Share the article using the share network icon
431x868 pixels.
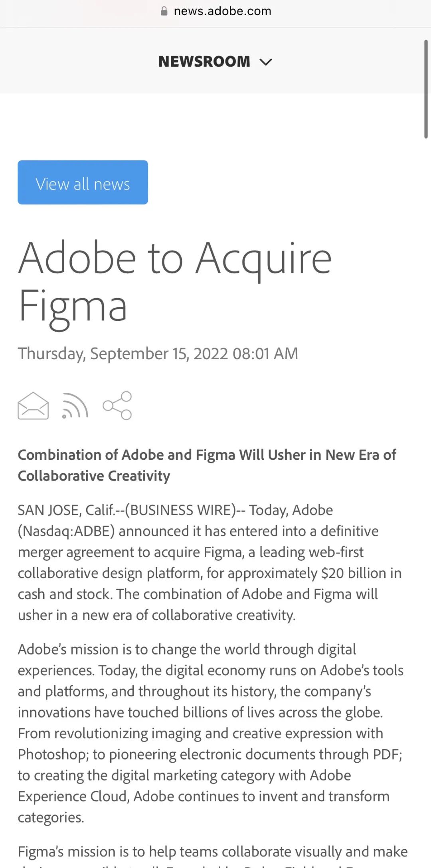point(117,405)
